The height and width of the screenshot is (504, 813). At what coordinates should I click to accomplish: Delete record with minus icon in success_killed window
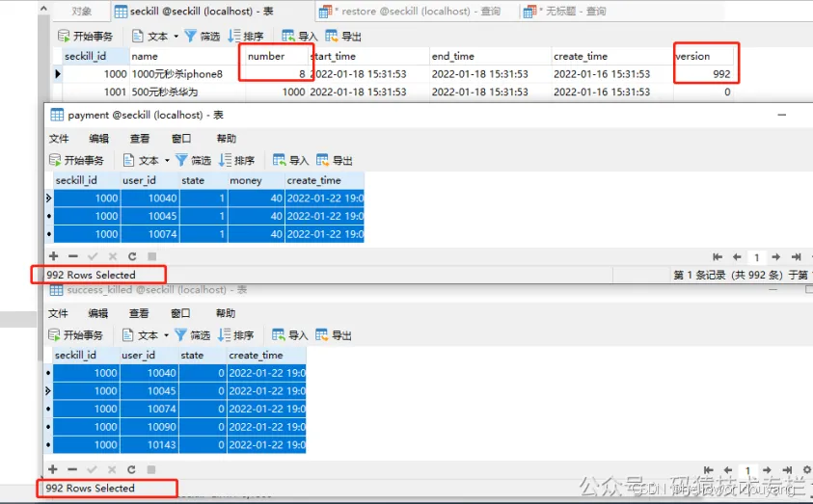point(72,469)
